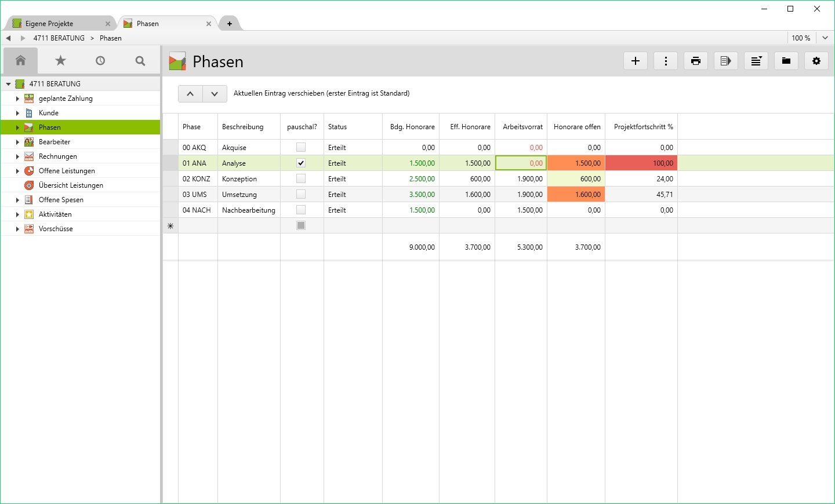The height and width of the screenshot is (504, 835).
Task: Open settings with the gear icon
Action: pos(816,61)
